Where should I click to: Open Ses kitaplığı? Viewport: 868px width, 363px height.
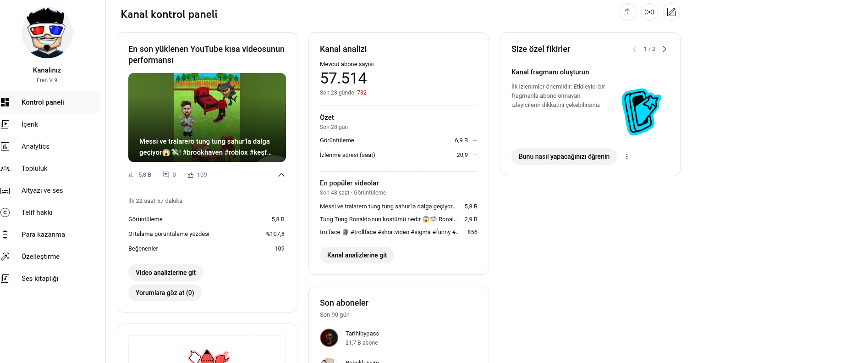(x=50, y=279)
